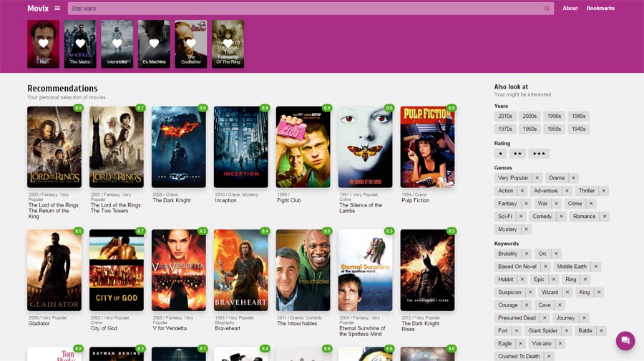The image size is (644, 361).
Task: Open the Pulp Fiction movie poster
Action: tap(427, 147)
